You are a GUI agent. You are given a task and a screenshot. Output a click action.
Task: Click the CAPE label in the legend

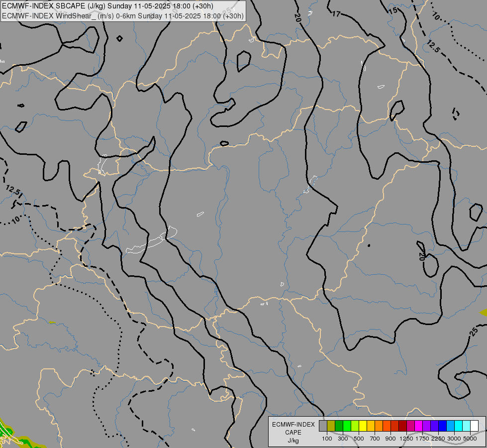point(293,433)
